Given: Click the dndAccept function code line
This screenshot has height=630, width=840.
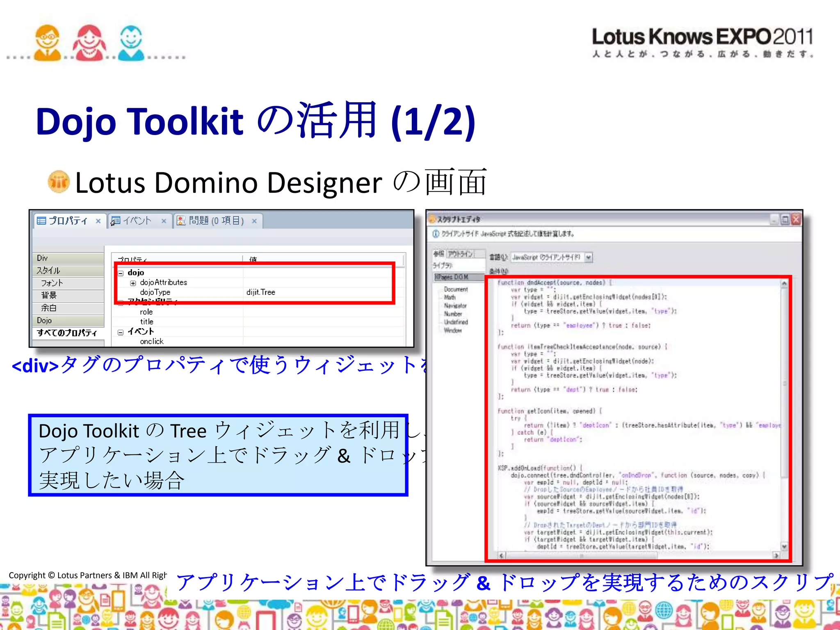Looking at the screenshot, I should pos(555,283).
